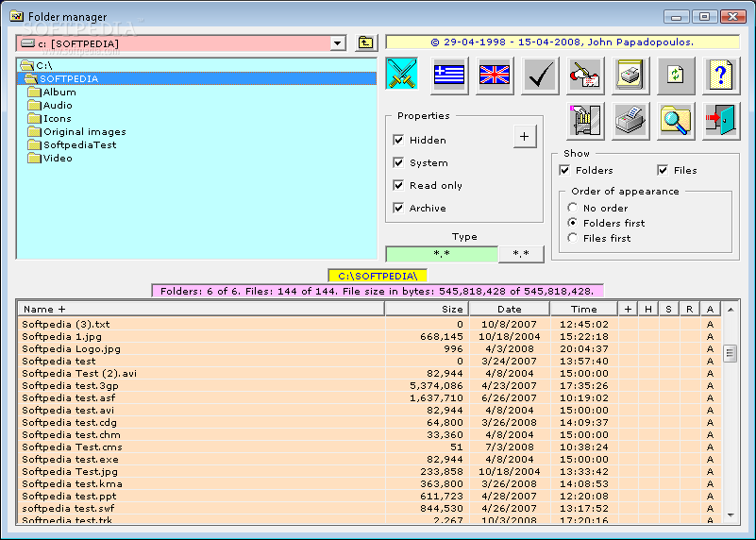Select file Softpedia Logo.jpg
Screen dimensions: 756x540
369,348
